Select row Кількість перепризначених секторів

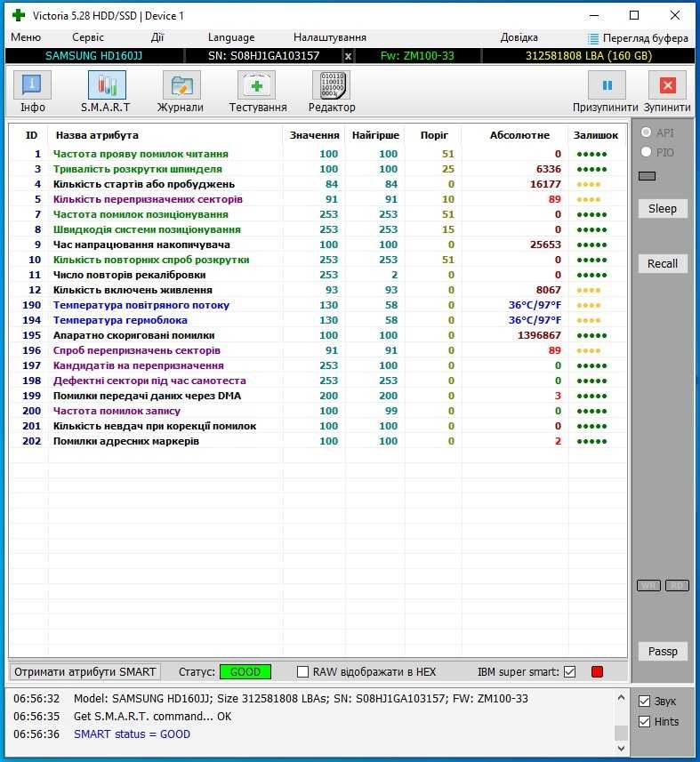click(318, 199)
